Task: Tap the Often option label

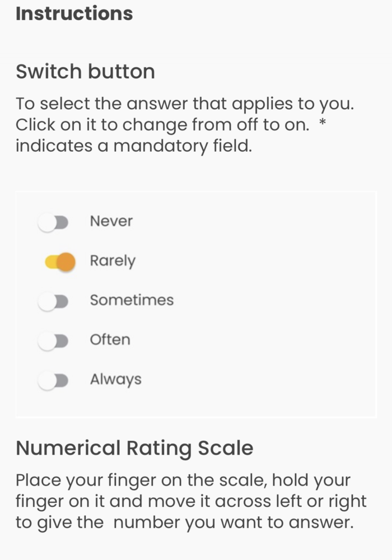Action: [110, 339]
